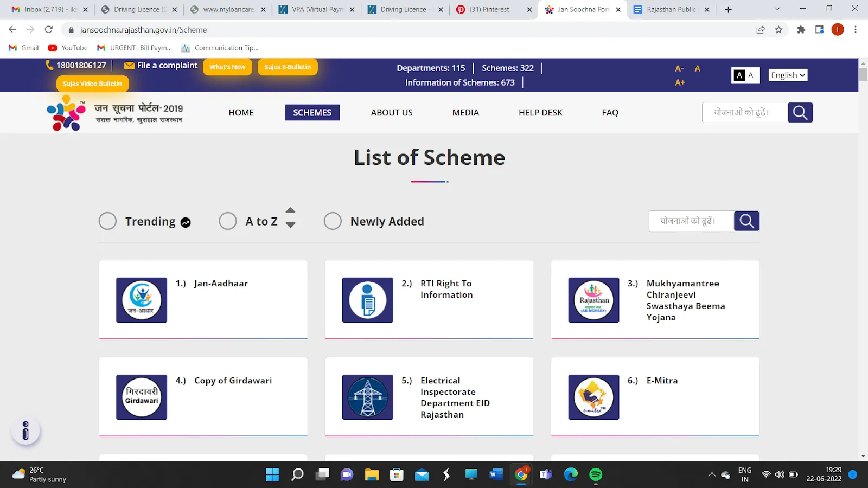Click the white A normal contrast icon

(x=751, y=75)
